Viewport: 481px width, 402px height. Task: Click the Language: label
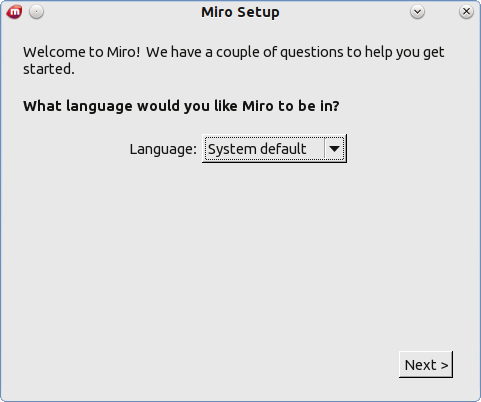click(x=163, y=149)
